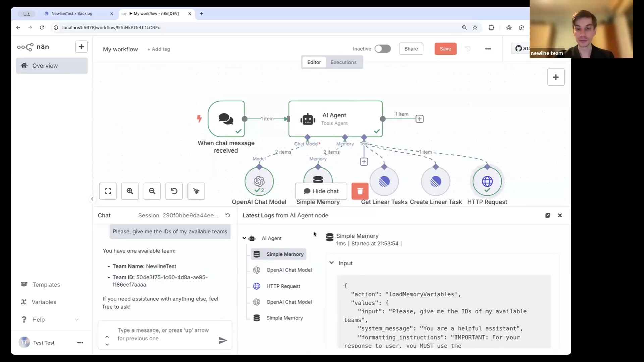The image size is (644, 362).
Task: Click previous message up arrow
Action: (107, 337)
